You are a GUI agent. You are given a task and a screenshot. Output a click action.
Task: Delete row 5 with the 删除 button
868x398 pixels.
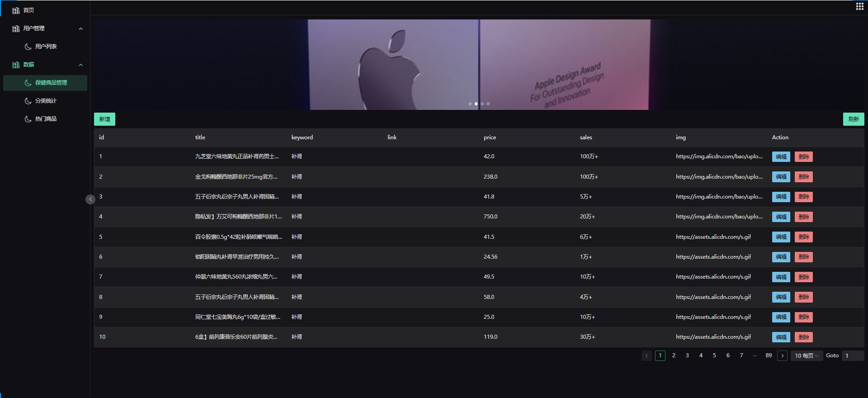[x=803, y=237]
